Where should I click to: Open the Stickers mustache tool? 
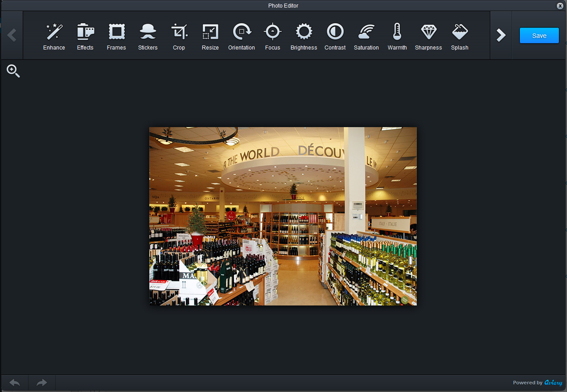coord(148,36)
